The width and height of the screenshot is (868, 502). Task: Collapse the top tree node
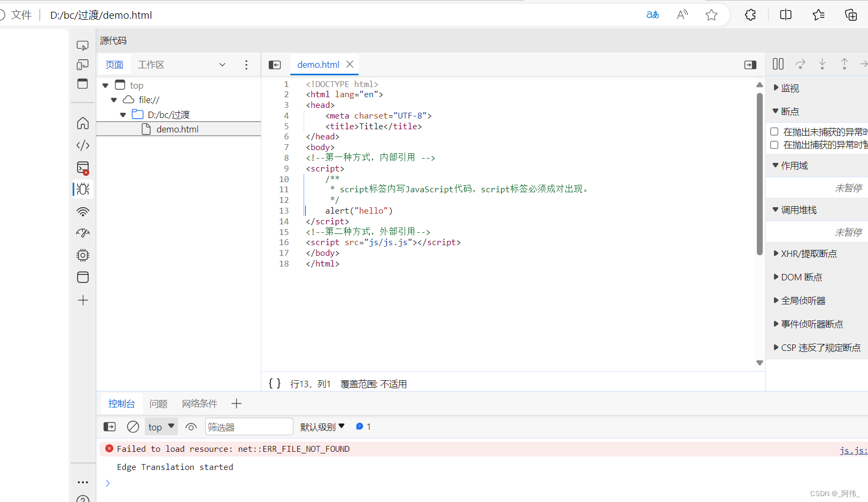tap(105, 85)
